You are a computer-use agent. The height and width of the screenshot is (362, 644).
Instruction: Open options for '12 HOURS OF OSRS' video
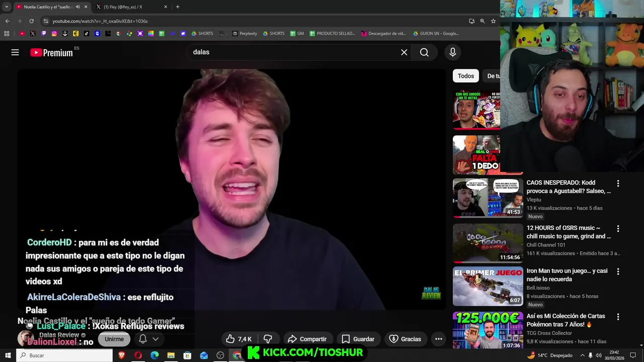(x=618, y=229)
